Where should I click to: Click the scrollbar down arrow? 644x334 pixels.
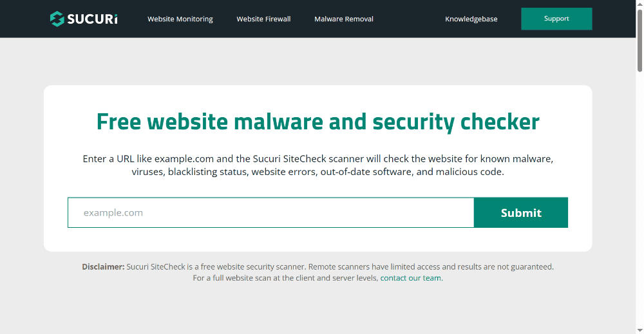pyautogui.click(x=640, y=330)
